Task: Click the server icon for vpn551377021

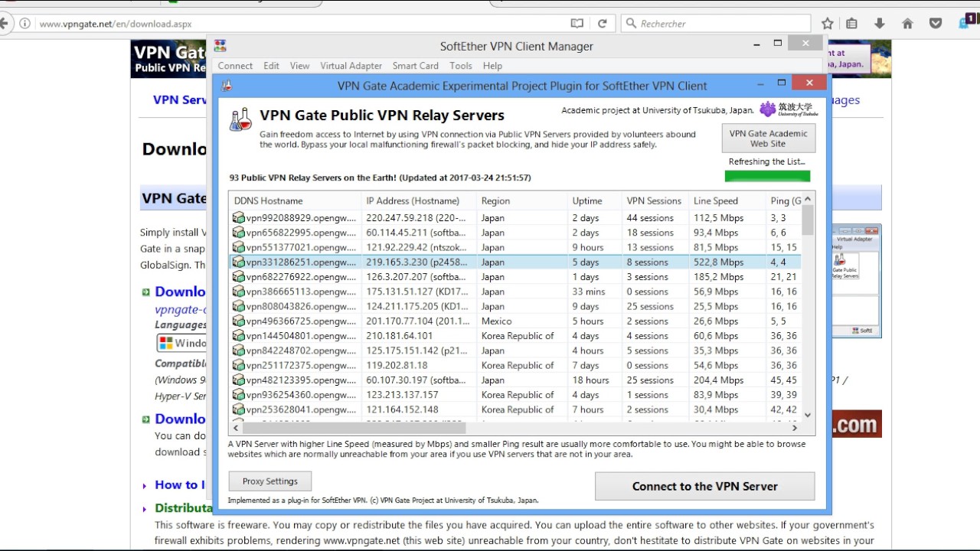Action: [x=239, y=247]
